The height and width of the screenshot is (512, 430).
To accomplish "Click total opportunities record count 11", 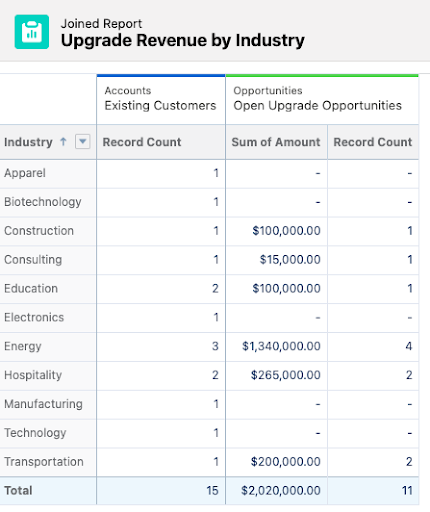I will [407, 491].
